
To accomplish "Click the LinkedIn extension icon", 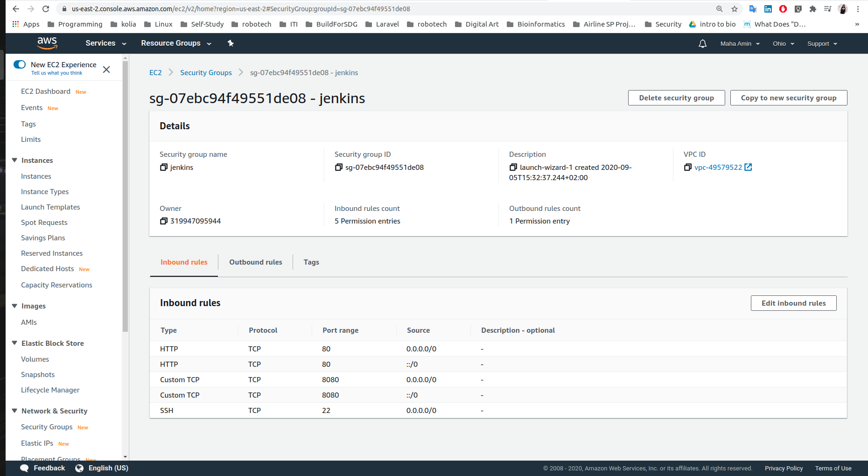I will click(768, 9).
